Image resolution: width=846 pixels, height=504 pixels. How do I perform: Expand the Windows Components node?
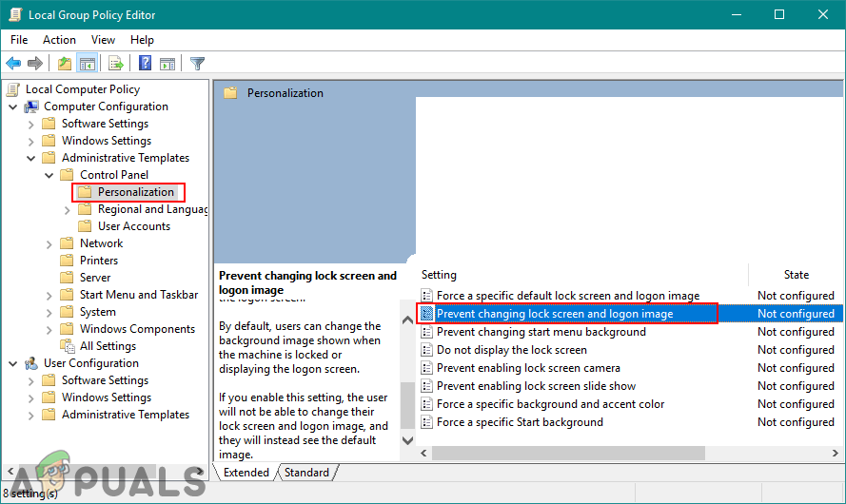click(49, 329)
